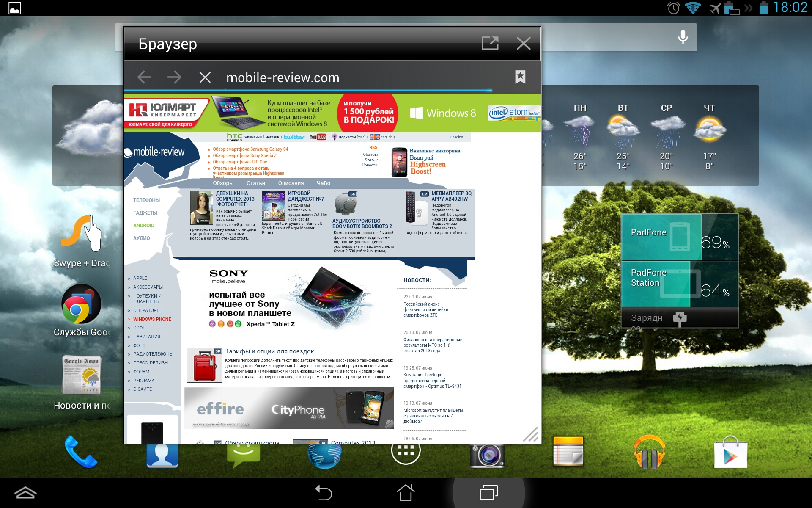Open WINDOWS PHONE category link
Image resolution: width=812 pixels, height=508 pixels.
[x=152, y=319]
